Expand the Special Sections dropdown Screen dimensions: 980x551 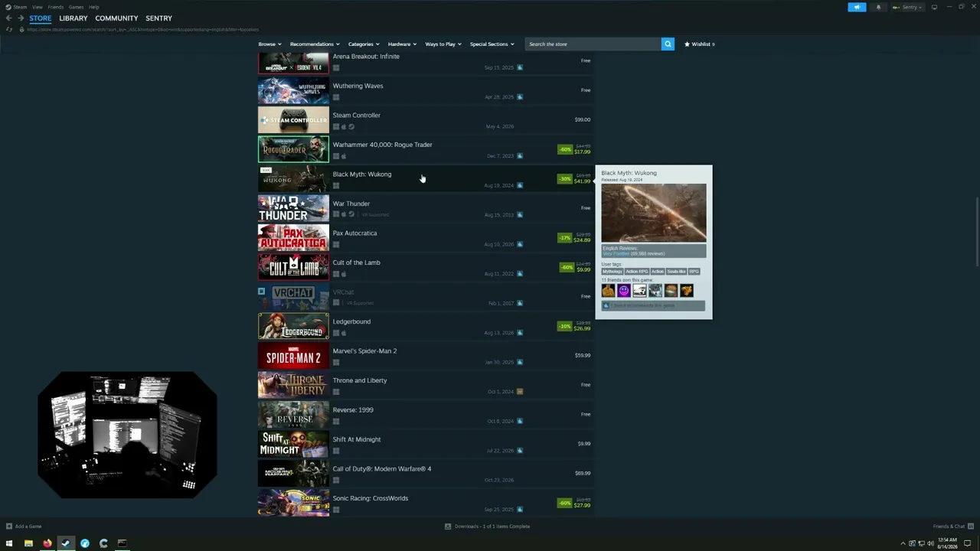[492, 44]
